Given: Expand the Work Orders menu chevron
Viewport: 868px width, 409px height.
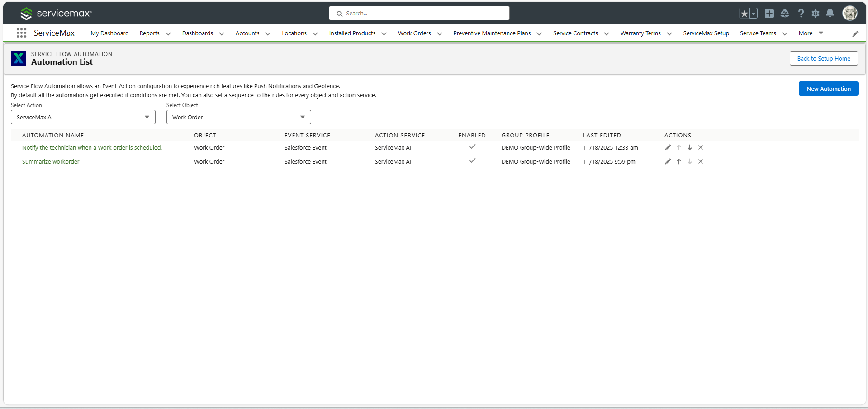Looking at the screenshot, I should pyautogui.click(x=440, y=33).
